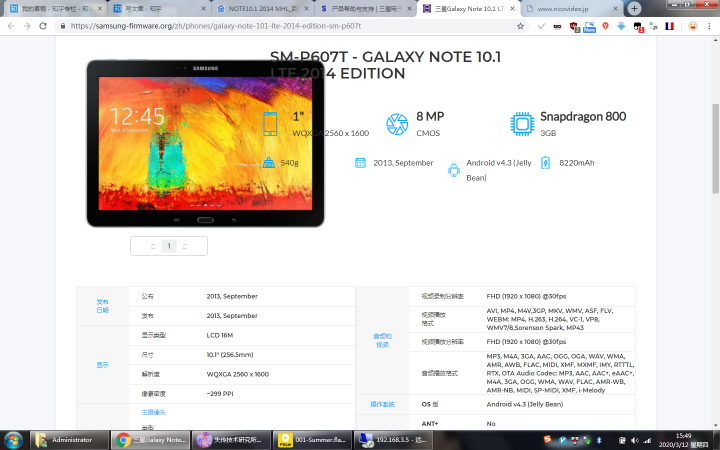This screenshot has height=450, width=720.
Task: Open the Chrome three-dot menu
Action: pos(709,26)
